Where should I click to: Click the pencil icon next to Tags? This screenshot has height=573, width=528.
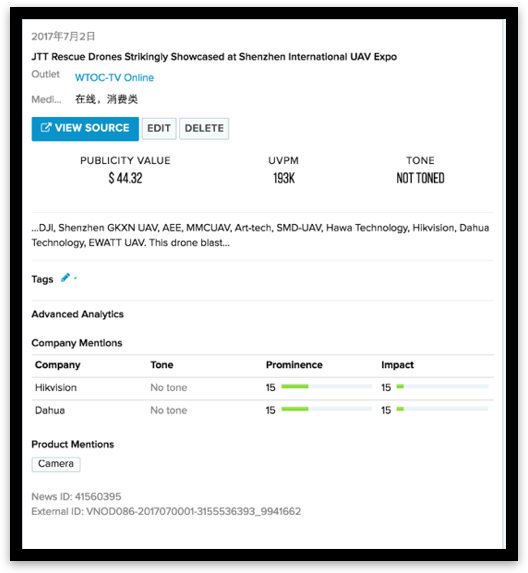point(65,278)
